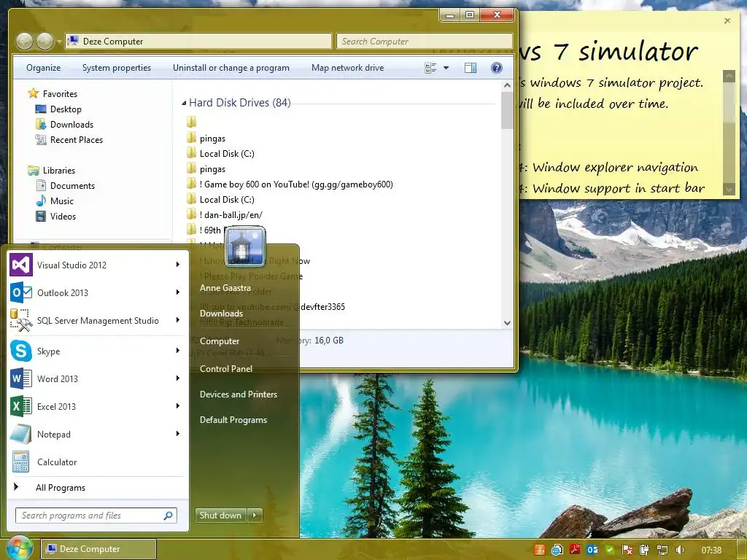The height and width of the screenshot is (560, 747).
Task: Open the Visual Studio 2012 icon in Start menu
Action: coord(21,265)
